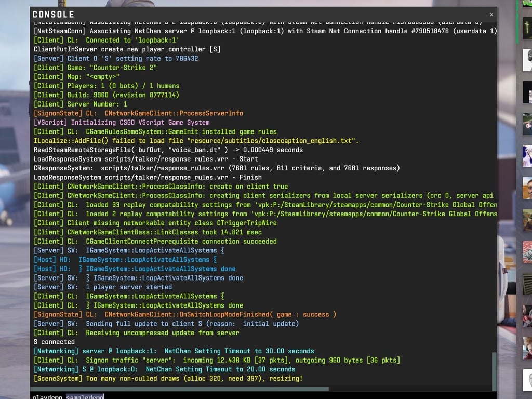Viewport: 532px width, 399px height.
Task: Click the 'S connected' log line
Action: tap(54, 342)
